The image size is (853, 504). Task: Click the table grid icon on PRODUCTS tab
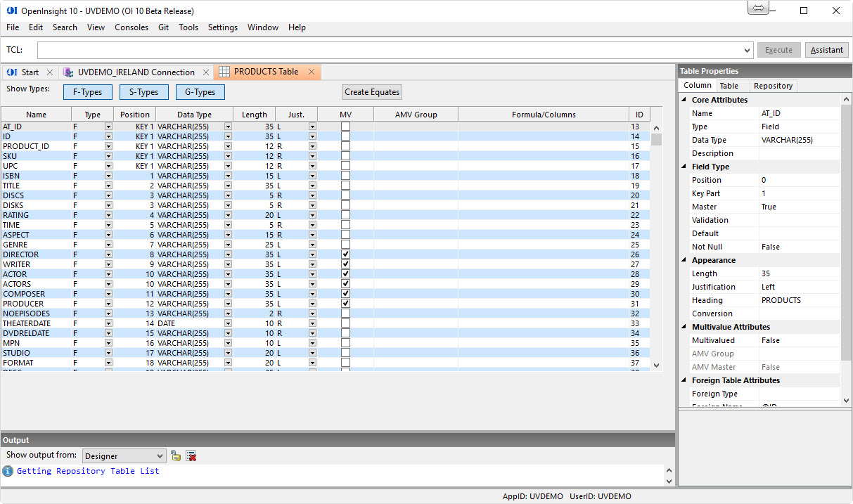(x=224, y=72)
